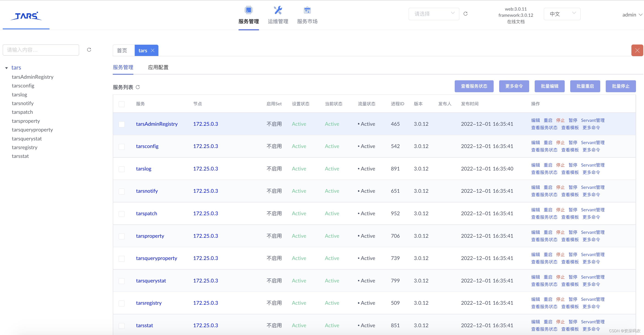
Task: Open the 服务管理 chip icon in top navigation
Action: coord(248,10)
